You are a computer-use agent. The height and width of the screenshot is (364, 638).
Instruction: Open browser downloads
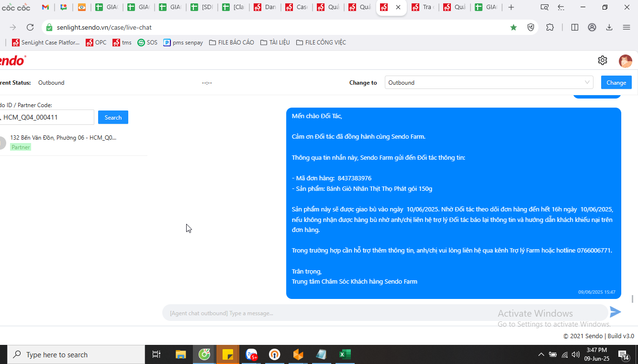tap(609, 27)
